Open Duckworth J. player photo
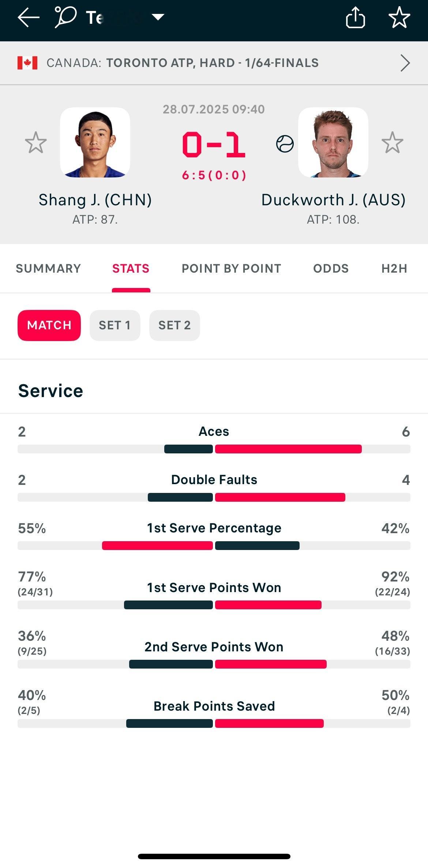 [333, 142]
